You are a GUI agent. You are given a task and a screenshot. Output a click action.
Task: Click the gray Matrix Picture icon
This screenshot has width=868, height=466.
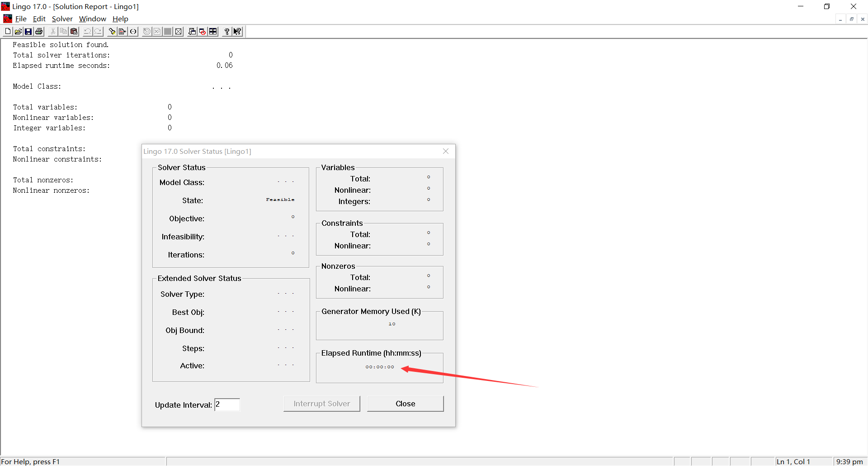pos(168,31)
